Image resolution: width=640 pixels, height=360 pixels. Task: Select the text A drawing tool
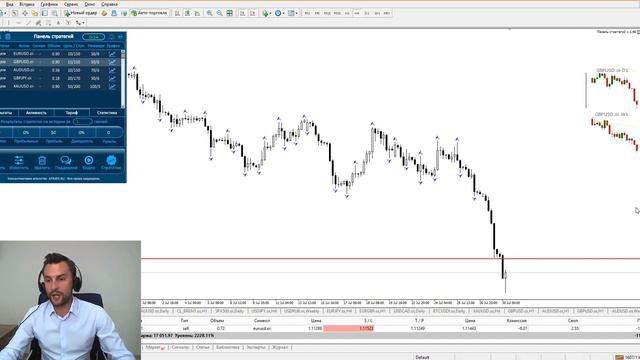coord(58,23)
